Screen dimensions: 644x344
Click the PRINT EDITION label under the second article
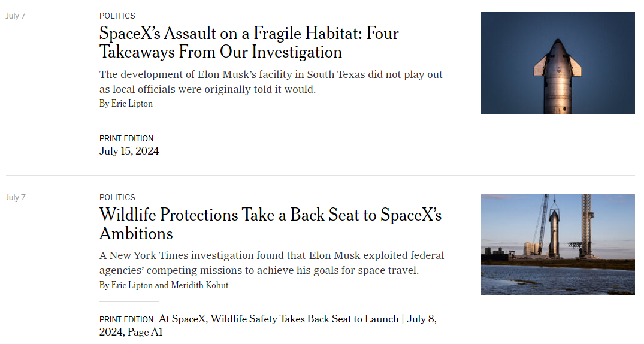pos(126,320)
